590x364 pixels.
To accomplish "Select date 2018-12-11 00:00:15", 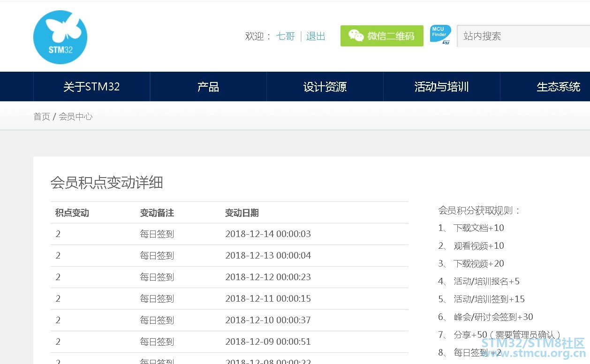I will (268, 299).
